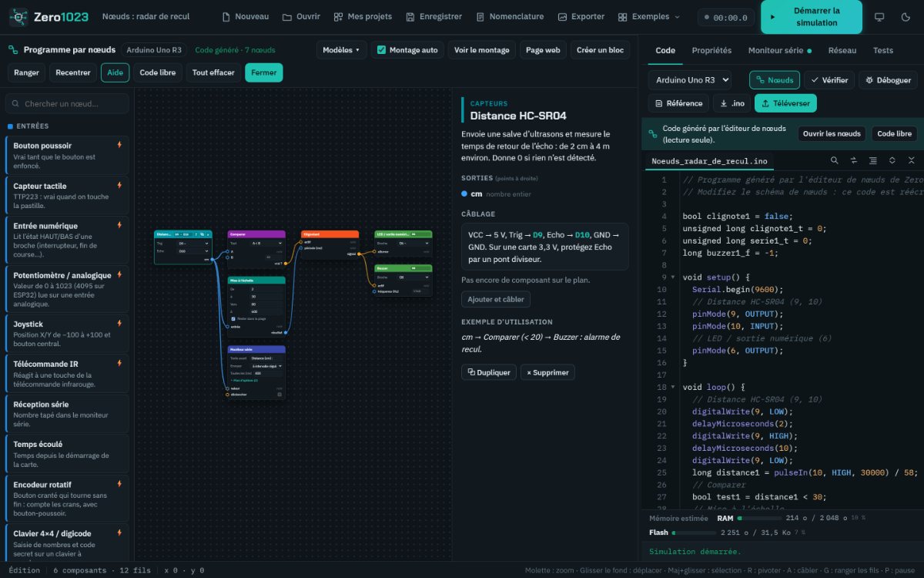Switch to the Réseau tab
This screenshot has width=924, height=578.
pos(842,50)
